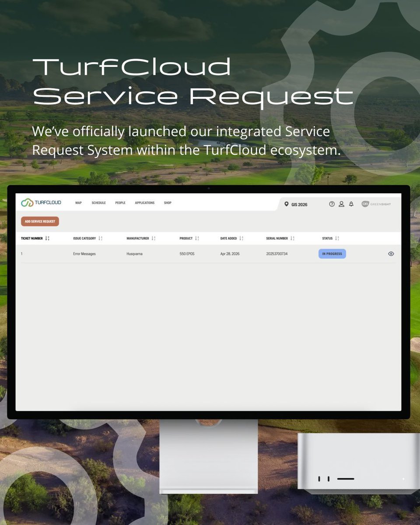Image resolution: width=420 pixels, height=525 pixels.
Task: Sort by Product arrows
Action: click(x=197, y=238)
